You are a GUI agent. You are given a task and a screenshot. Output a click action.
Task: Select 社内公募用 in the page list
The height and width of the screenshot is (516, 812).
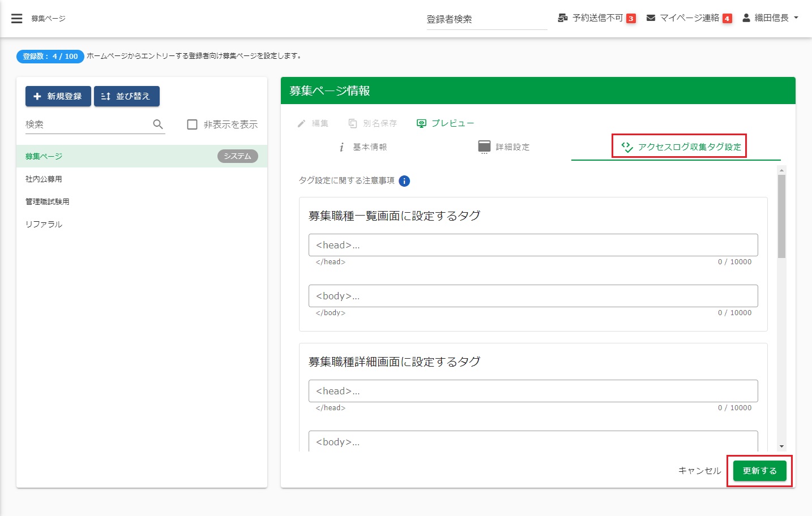[x=44, y=179]
